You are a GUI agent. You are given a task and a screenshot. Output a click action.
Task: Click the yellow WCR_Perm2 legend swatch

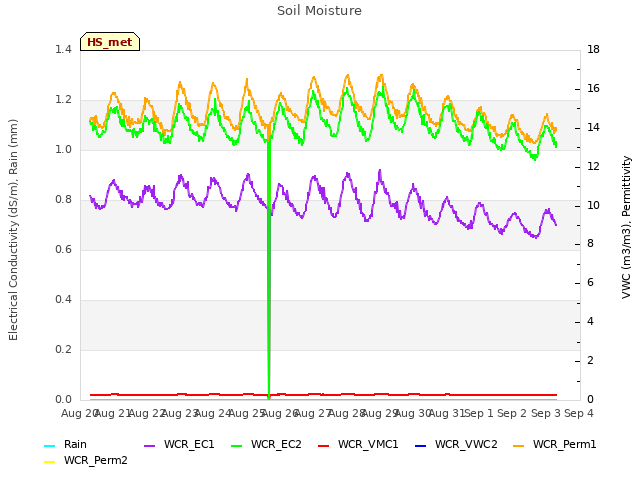point(49,462)
